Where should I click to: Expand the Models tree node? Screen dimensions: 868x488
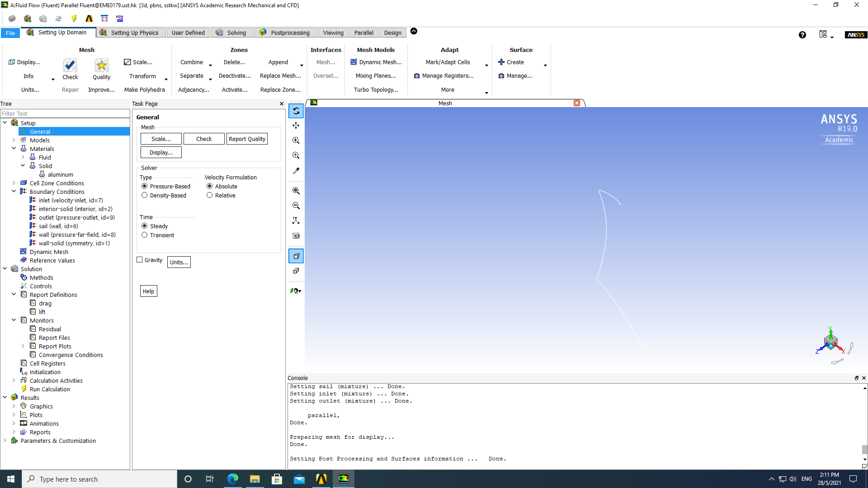14,140
